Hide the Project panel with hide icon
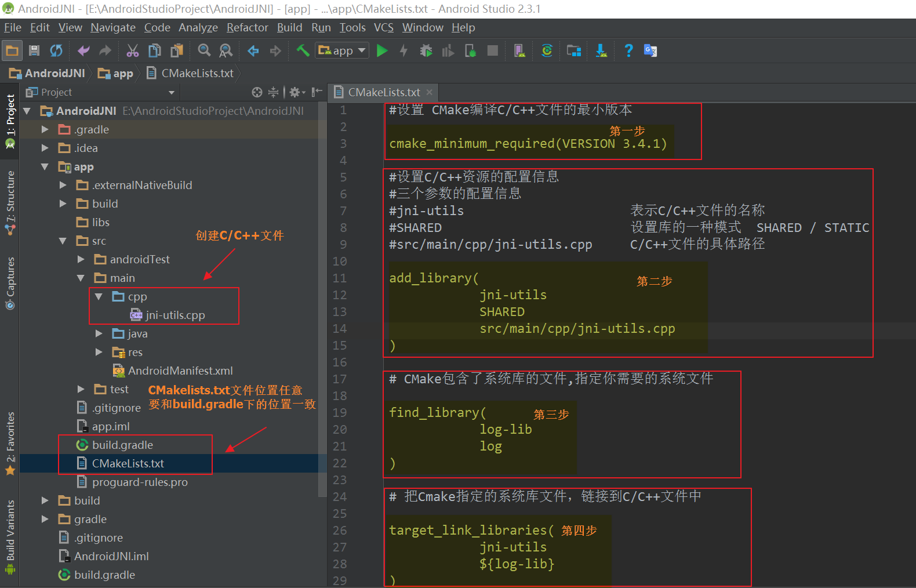916x588 pixels. click(317, 92)
